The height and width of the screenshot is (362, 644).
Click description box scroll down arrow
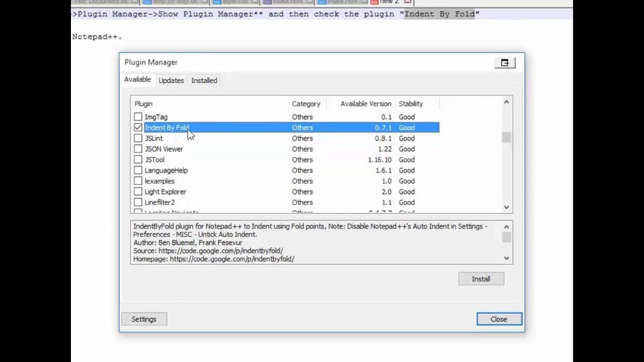pos(507,258)
